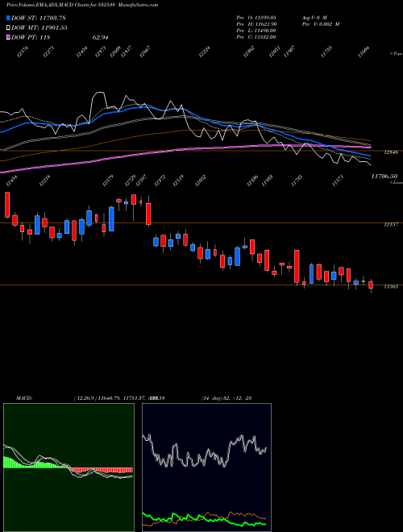Image resolution: width=403 pixels, height=532 pixels.
Task: Open the dark blue ADX indicator panel
Action: (x=206, y=468)
